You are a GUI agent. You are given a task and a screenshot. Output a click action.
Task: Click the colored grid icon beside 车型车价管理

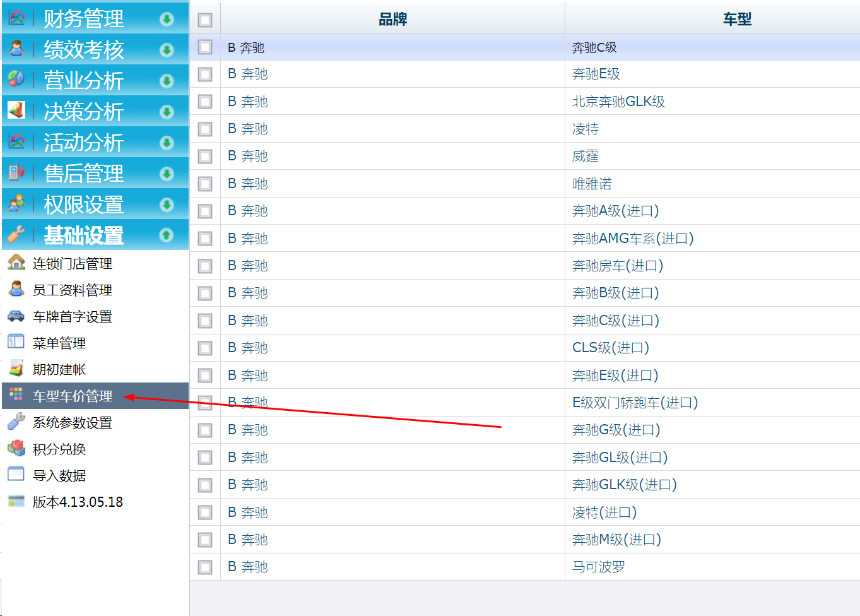16,395
